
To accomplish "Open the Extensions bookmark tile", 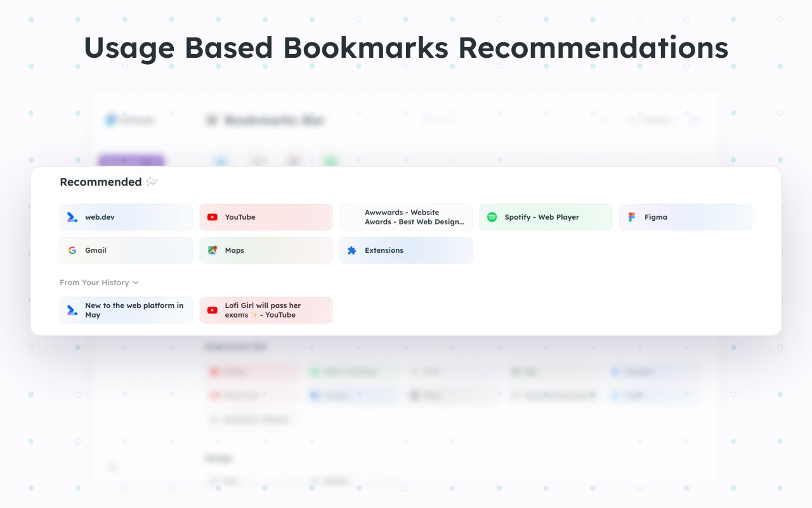I will [x=406, y=250].
